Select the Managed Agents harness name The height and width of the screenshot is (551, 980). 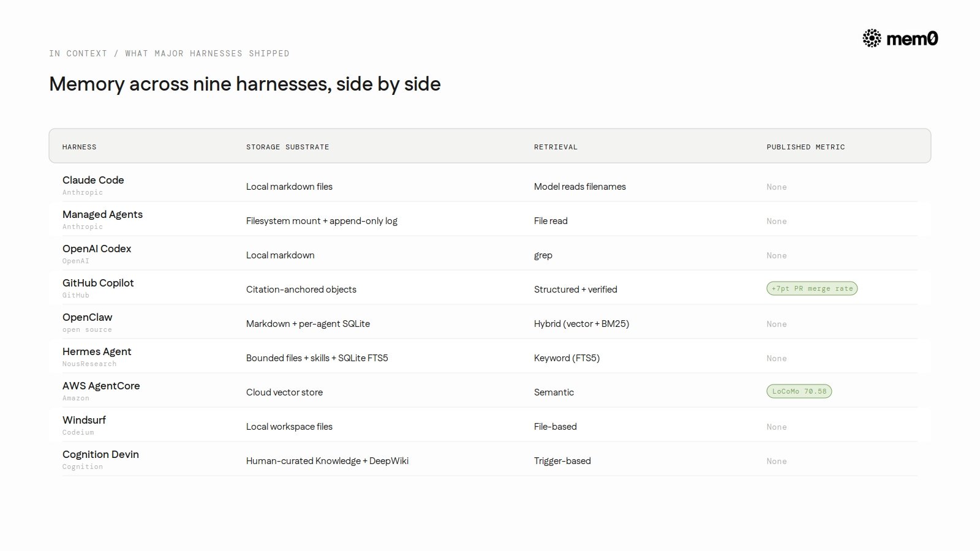(102, 214)
